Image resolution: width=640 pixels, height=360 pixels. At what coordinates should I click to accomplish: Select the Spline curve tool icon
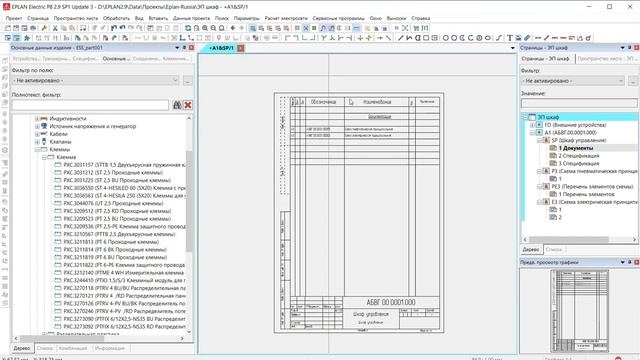pyautogui.click(x=499, y=38)
